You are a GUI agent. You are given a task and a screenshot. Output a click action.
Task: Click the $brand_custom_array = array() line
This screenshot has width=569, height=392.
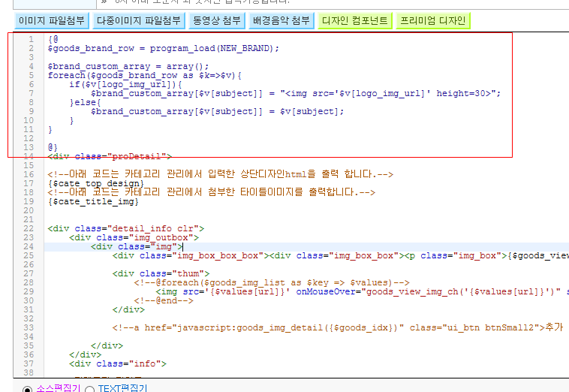[128, 66]
